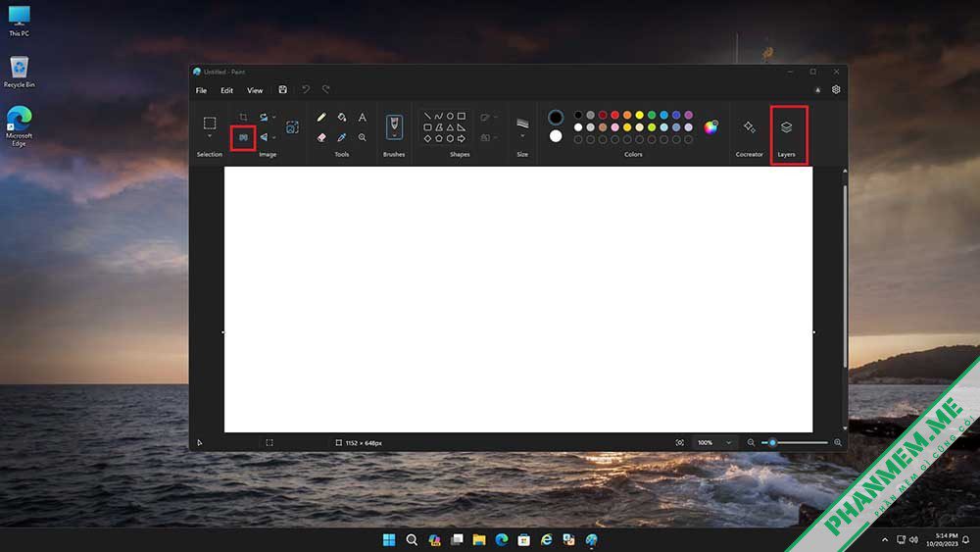Open the Size thickness selector
The width and height of the screenshot is (980, 552).
coord(522,127)
